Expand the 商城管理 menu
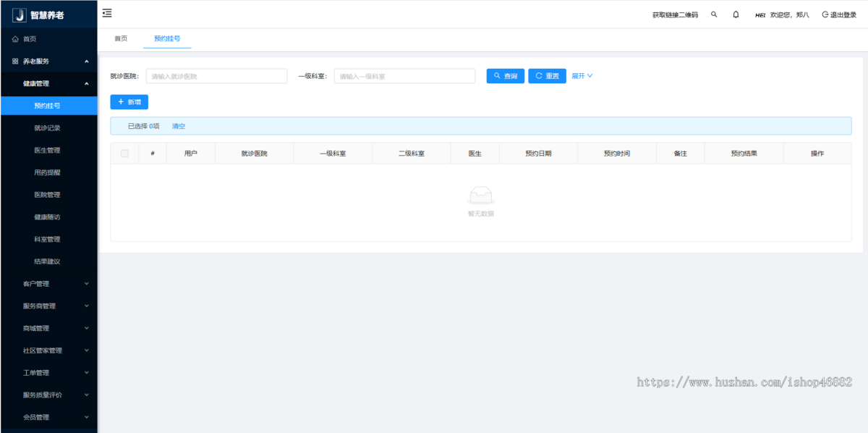This screenshot has width=868, height=433. click(x=48, y=329)
